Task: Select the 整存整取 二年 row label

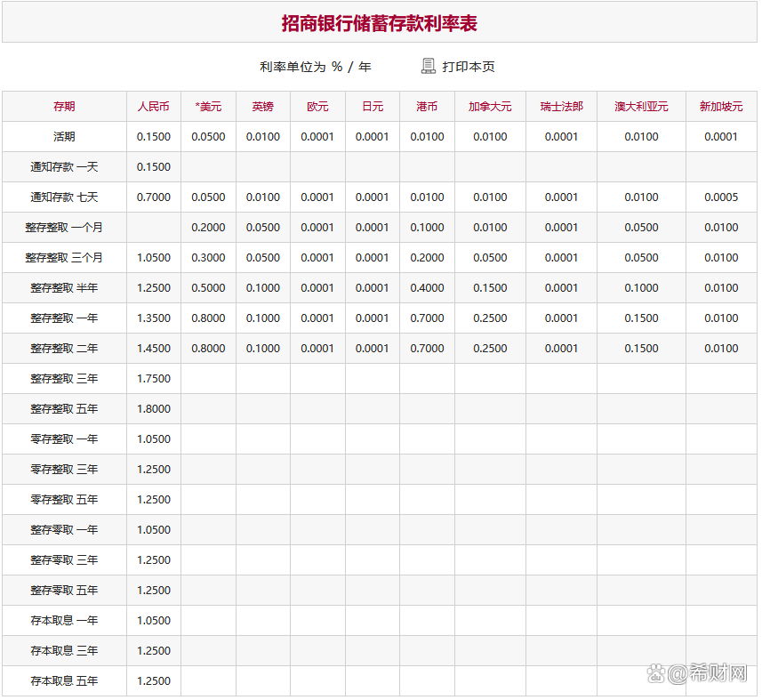Action: 64,348
